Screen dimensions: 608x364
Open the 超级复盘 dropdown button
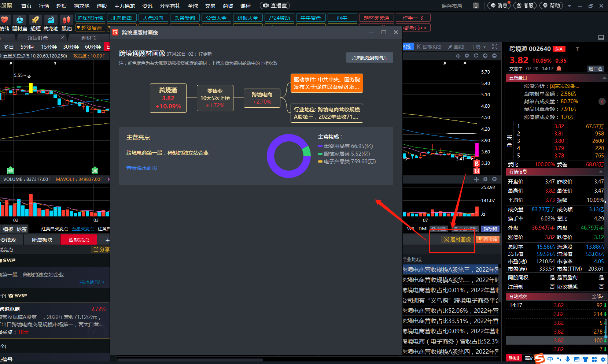90,28
